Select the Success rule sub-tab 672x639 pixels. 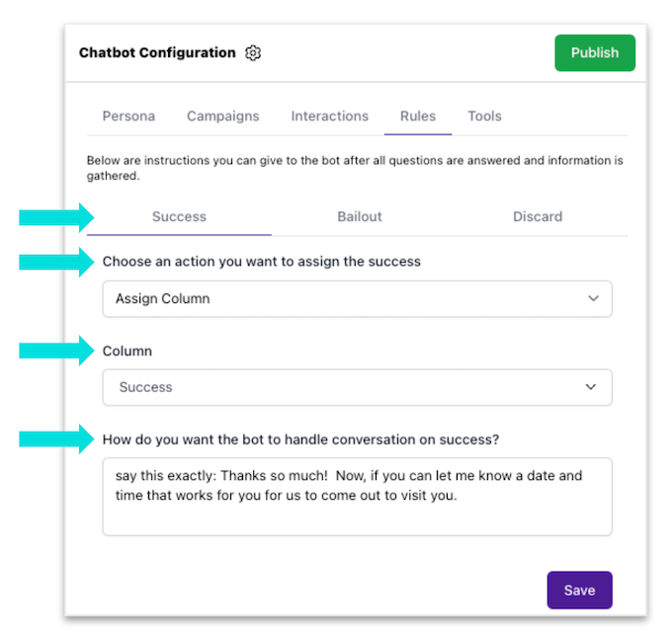point(179,217)
